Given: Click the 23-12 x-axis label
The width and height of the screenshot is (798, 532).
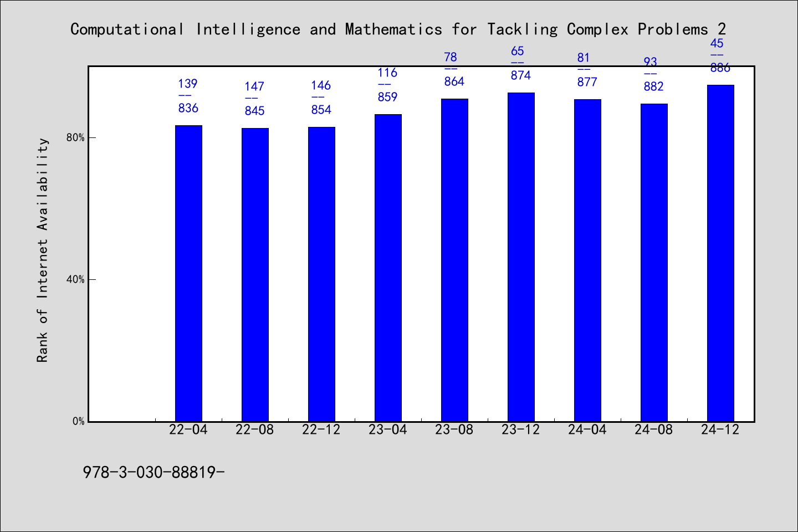Looking at the screenshot, I should [x=521, y=430].
